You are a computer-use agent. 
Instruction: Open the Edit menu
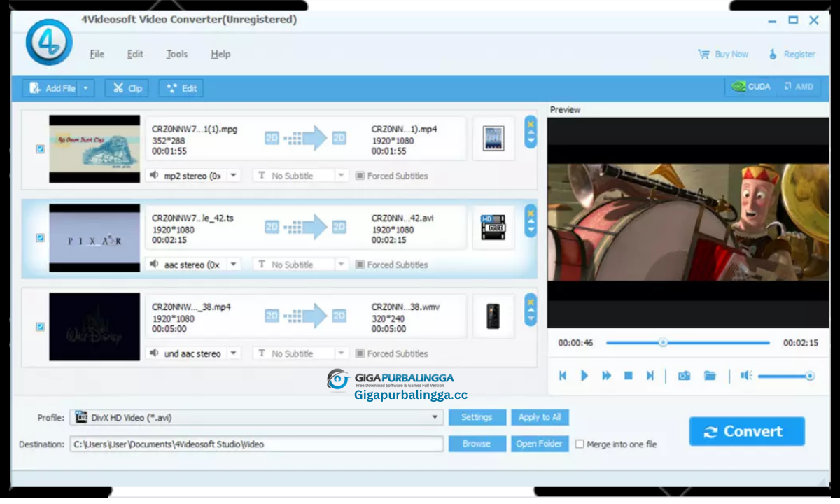point(135,54)
